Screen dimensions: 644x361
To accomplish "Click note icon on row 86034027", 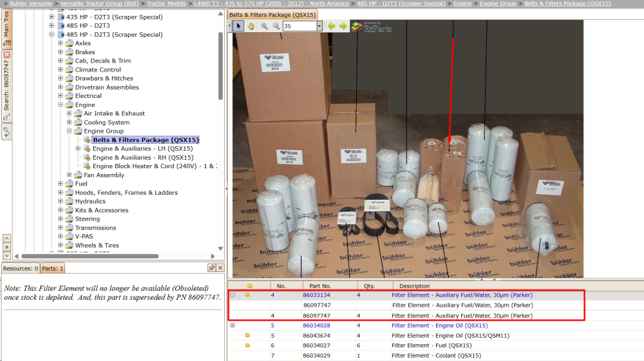I will tap(248, 346).
